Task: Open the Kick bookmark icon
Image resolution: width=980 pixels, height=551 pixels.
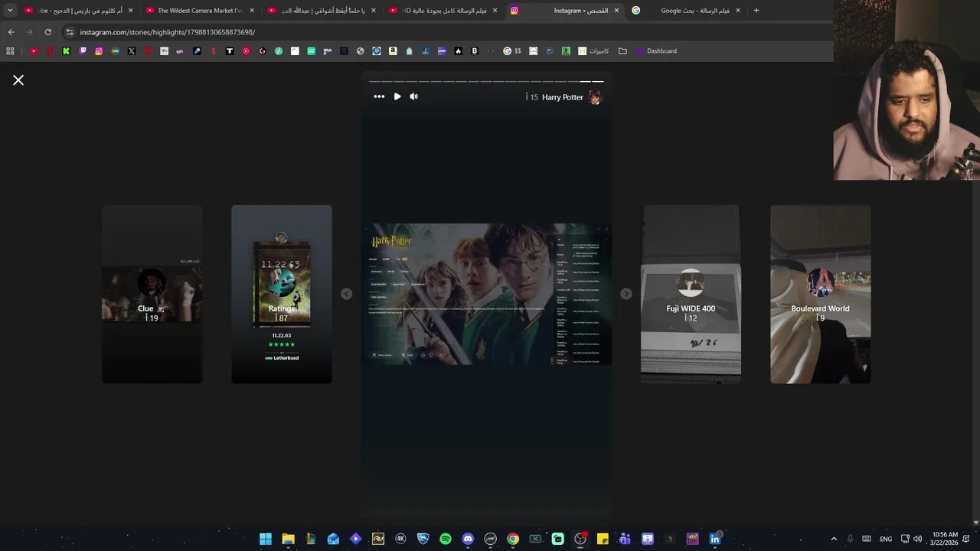Action: (66, 51)
